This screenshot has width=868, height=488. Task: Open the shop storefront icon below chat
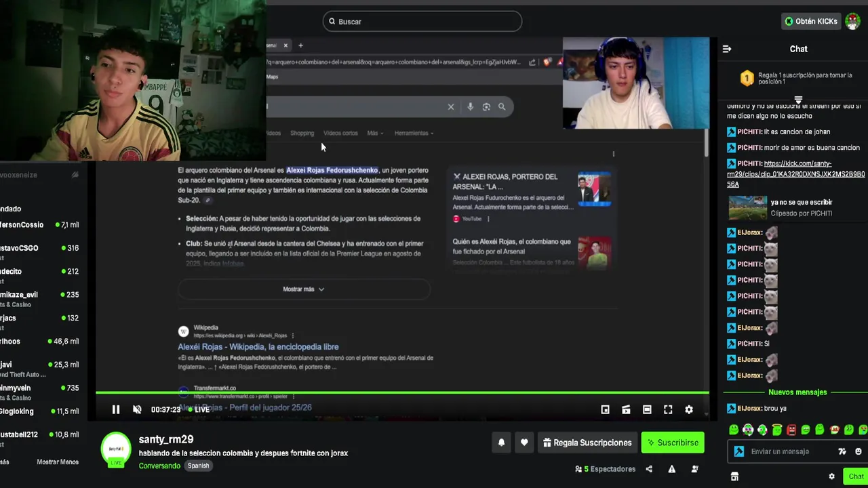coord(734,476)
